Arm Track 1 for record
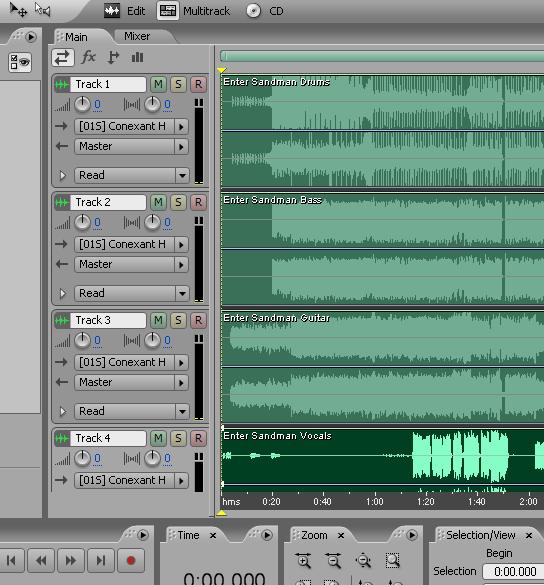This screenshot has height=585, width=544. click(198, 84)
